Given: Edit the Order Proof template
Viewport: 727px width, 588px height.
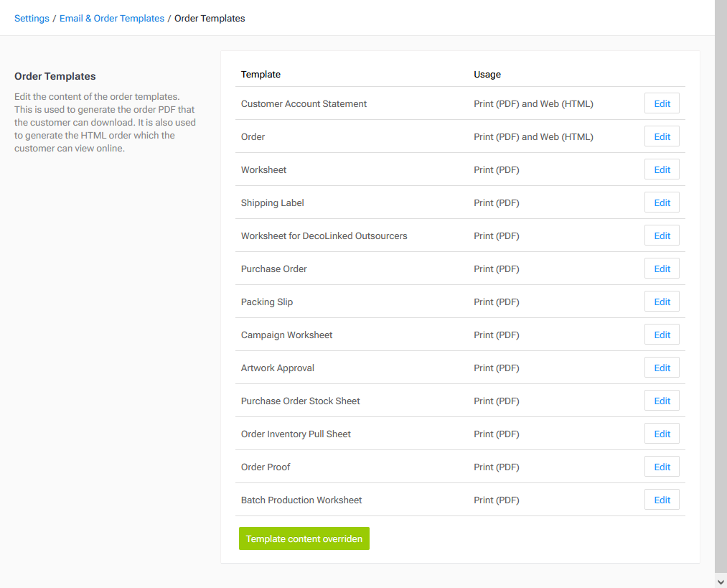Looking at the screenshot, I should (661, 466).
